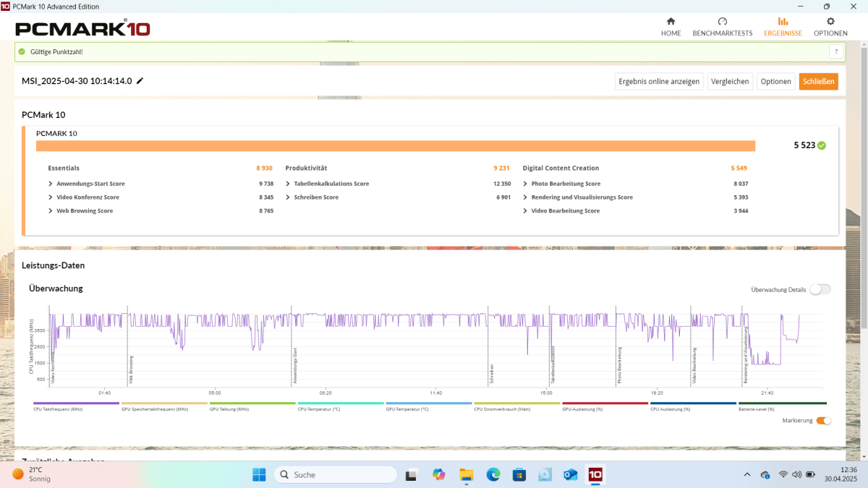Click Digital Content Creation score 5 549
This screenshot has width=868, height=488.
click(x=739, y=168)
